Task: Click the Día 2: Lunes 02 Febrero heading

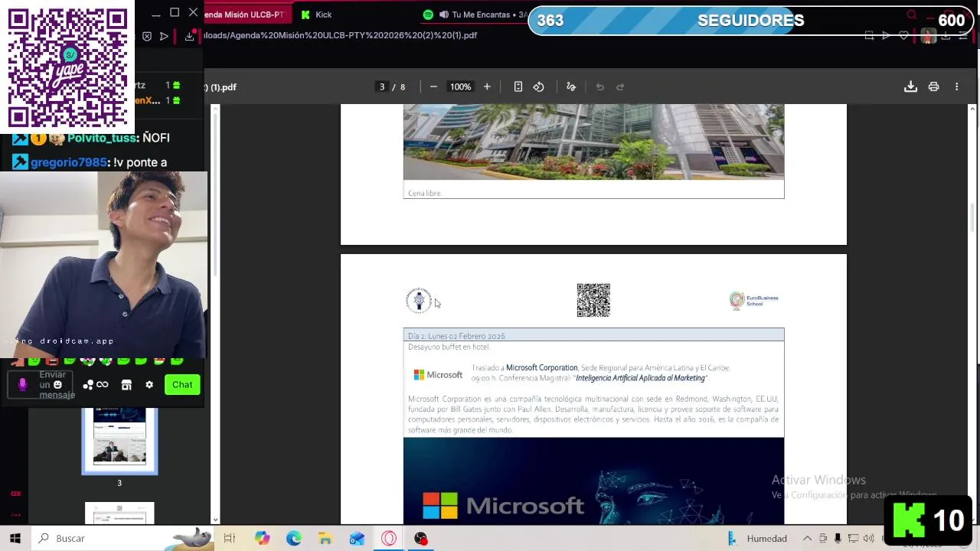Action: (x=456, y=336)
